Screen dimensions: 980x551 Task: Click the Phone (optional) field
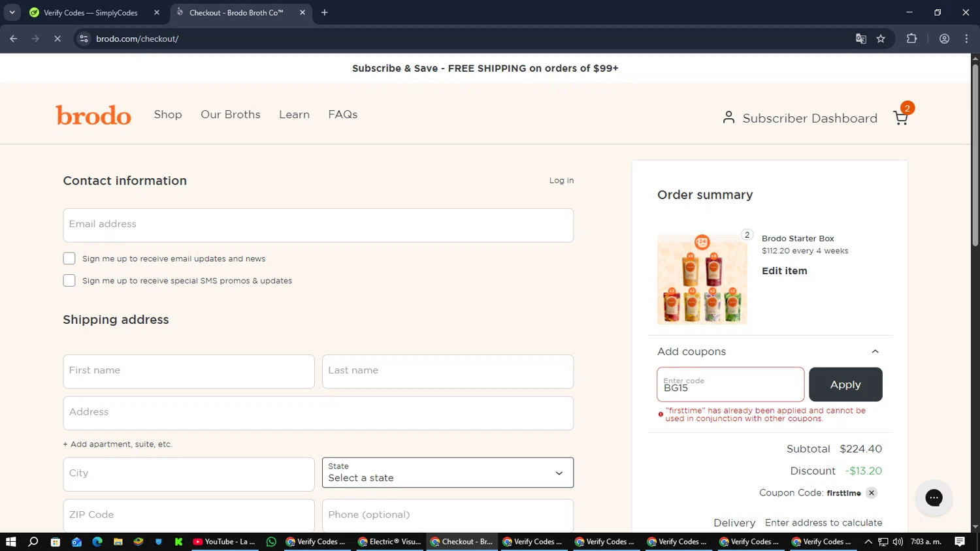click(x=448, y=516)
